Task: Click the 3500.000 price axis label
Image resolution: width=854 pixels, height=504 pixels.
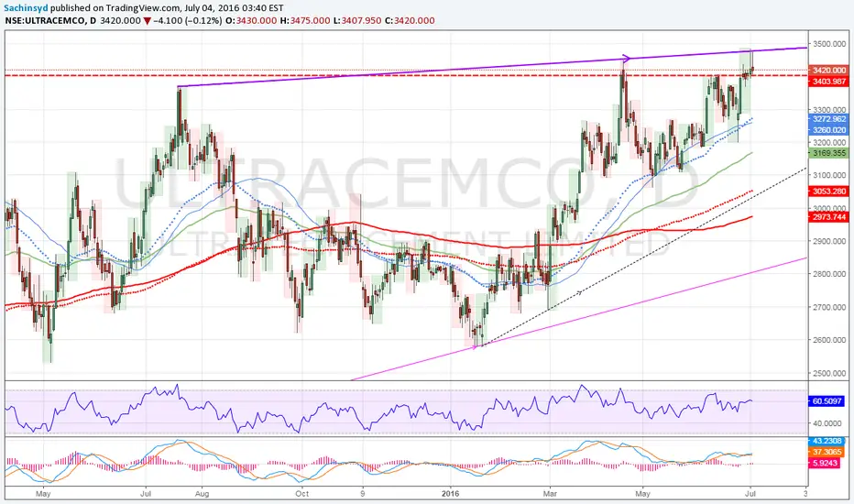Action: click(x=830, y=44)
